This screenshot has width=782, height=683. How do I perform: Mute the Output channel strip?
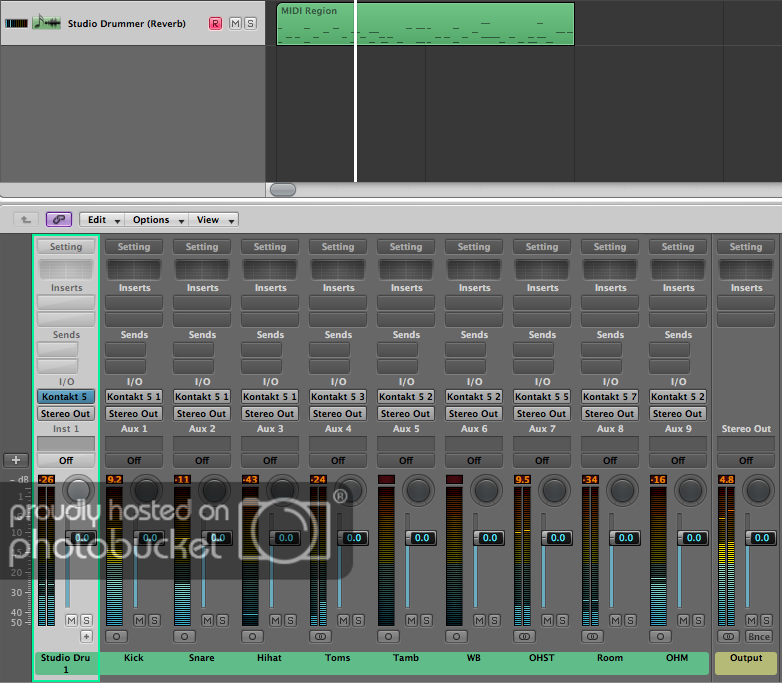751,620
